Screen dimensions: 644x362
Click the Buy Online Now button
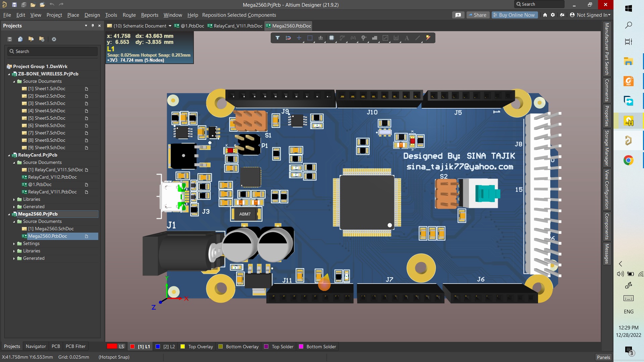coord(515,15)
